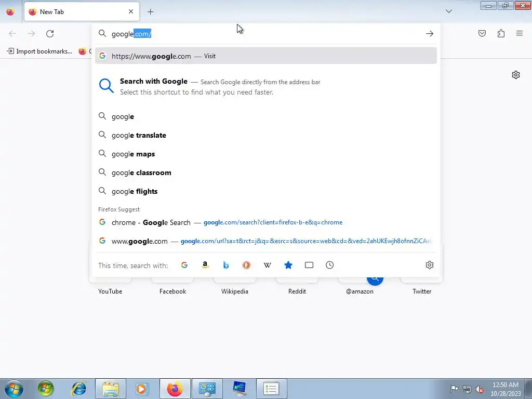Open the Action Center flag icon

click(454, 389)
